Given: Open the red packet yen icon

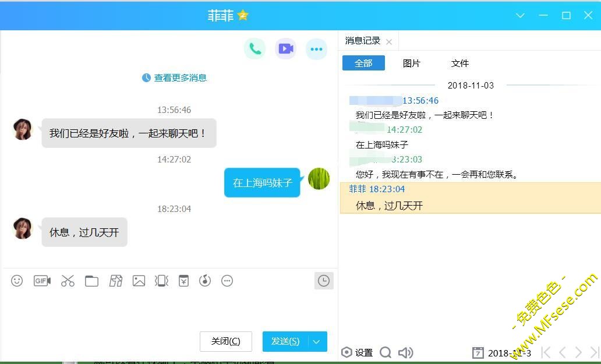Looking at the screenshot, I should click(x=183, y=281).
